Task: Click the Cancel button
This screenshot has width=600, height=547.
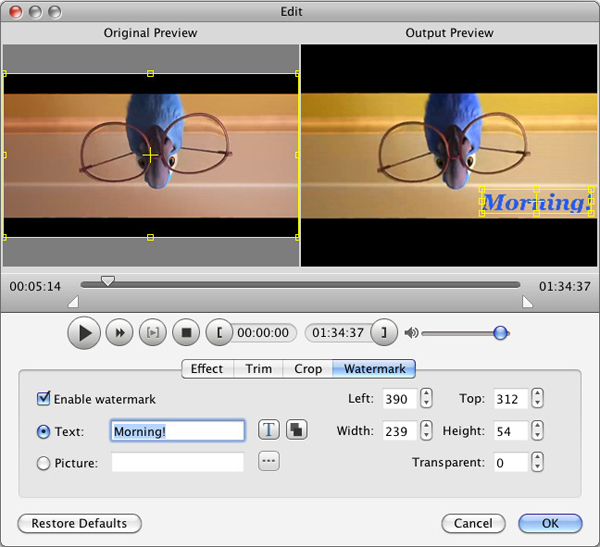Action: point(473,523)
